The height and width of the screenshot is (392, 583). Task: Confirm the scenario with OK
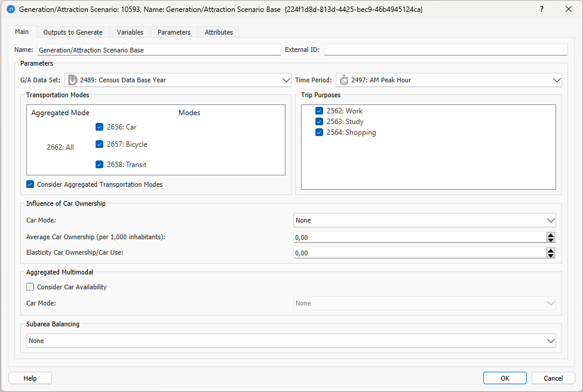pos(504,378)
